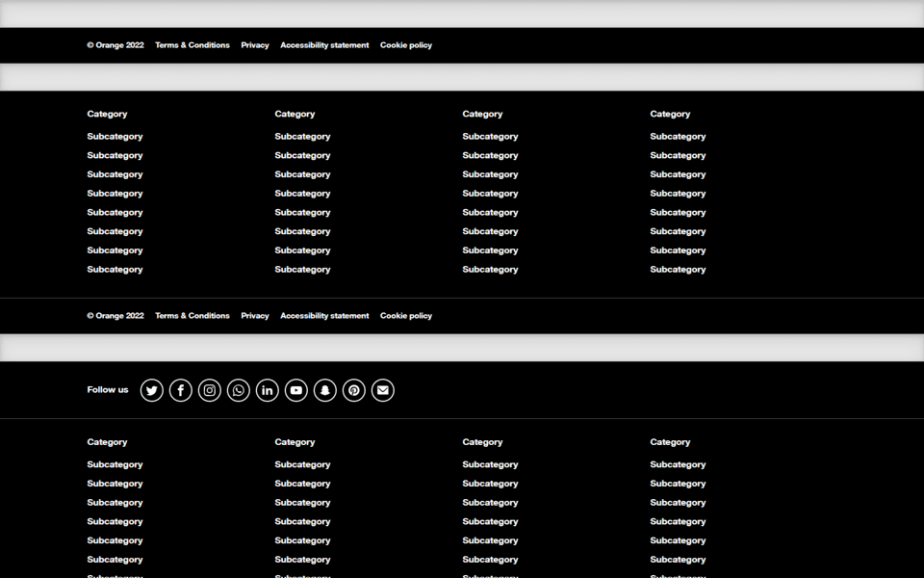Open the LinkedIn icon

pos(267,390)
